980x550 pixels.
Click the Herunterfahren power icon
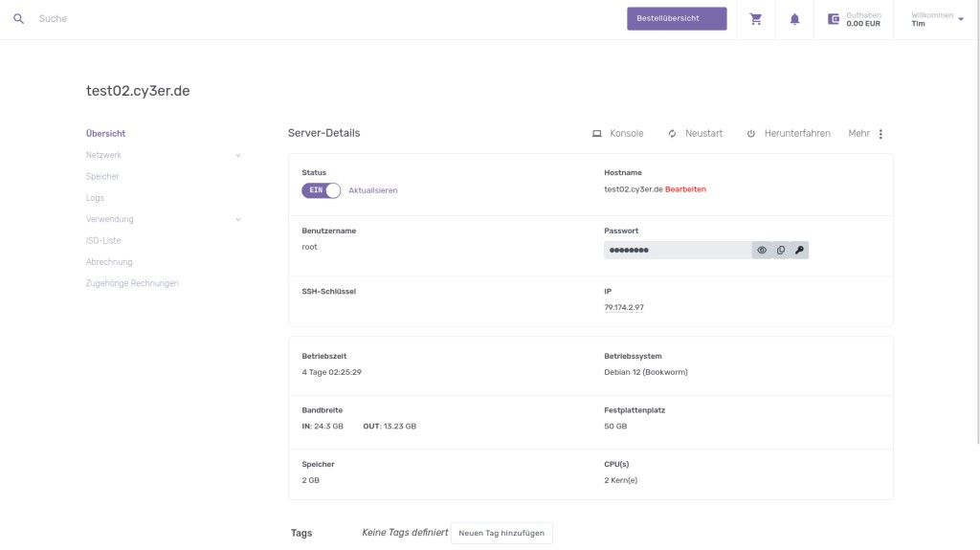tap(751, 134)
